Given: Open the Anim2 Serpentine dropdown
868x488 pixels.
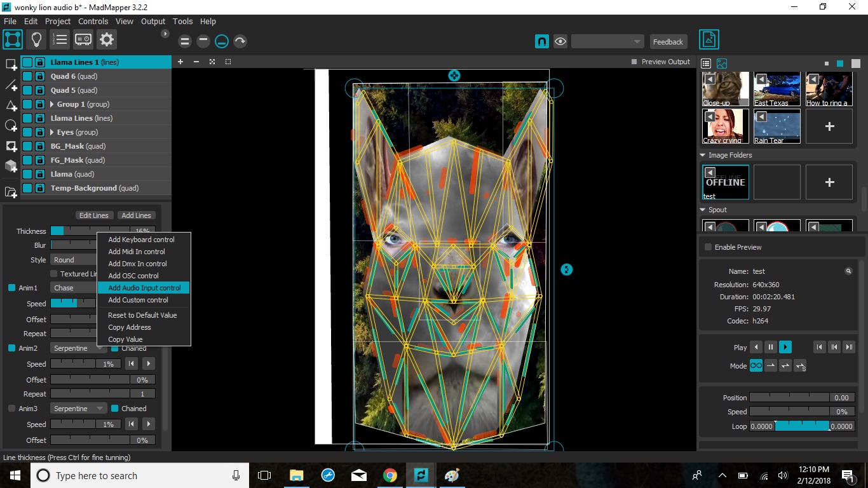Looking at the screenshot, I should [x=78, y=348].
